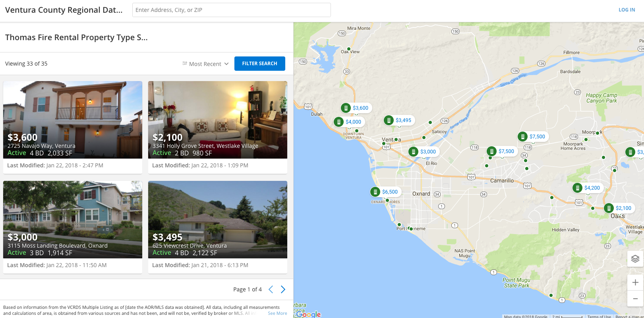Click the See More disclaimer link

click(277, 313)
